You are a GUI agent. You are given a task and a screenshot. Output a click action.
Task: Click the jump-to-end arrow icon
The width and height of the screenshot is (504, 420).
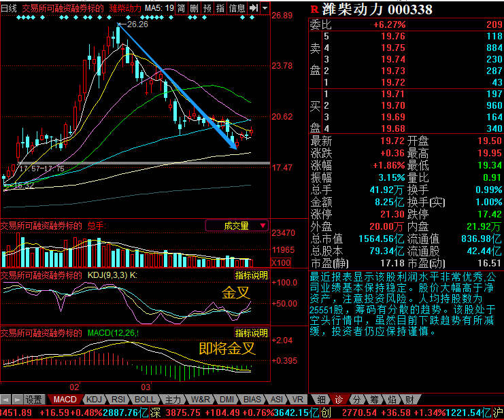coord(254,8)
